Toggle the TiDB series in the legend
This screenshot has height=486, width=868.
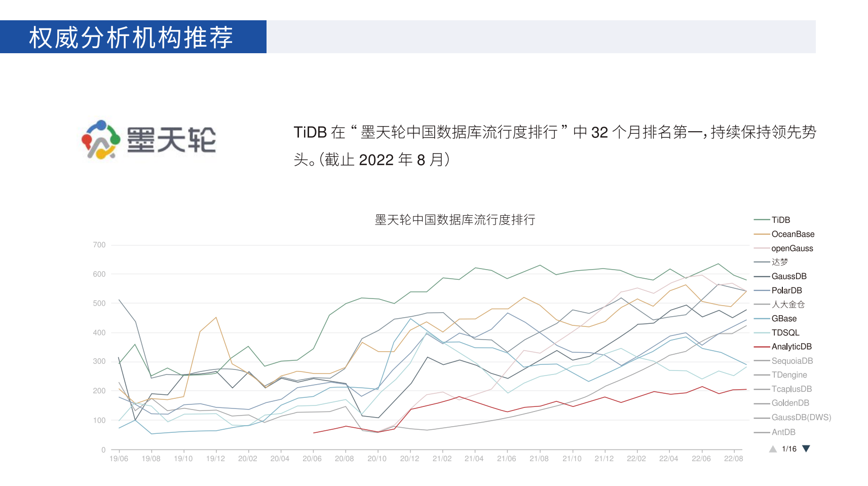tap(772, 220)
